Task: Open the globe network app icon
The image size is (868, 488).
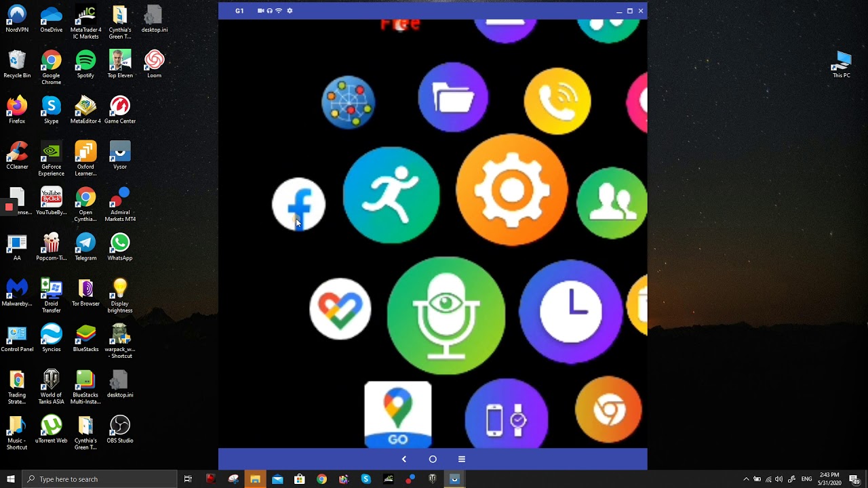Action: pyautogui.click(x=349, y=102)
